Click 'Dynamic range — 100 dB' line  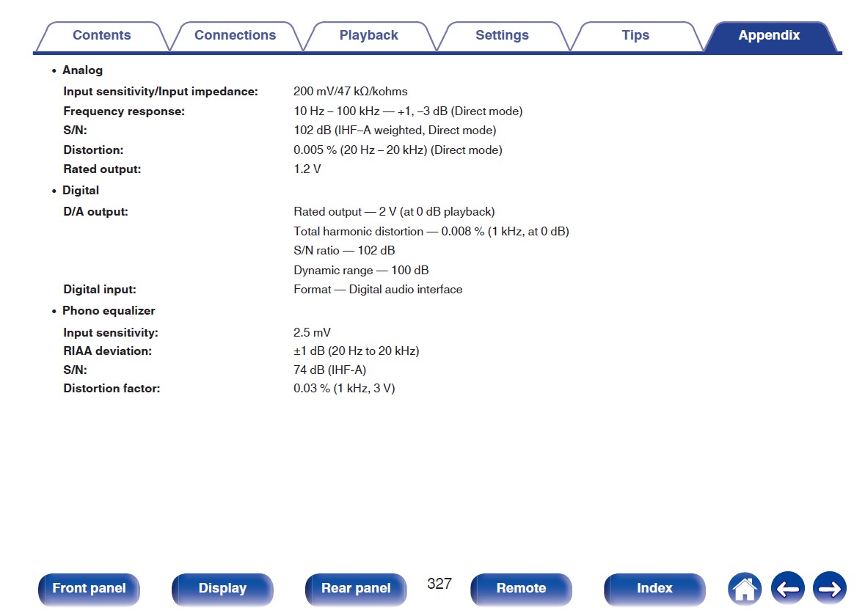coord(362,270)
